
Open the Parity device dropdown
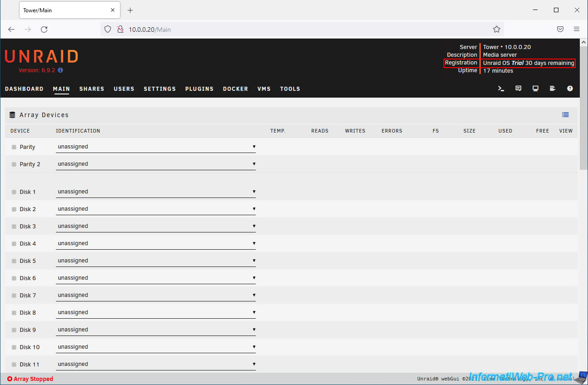pos(155,147)
